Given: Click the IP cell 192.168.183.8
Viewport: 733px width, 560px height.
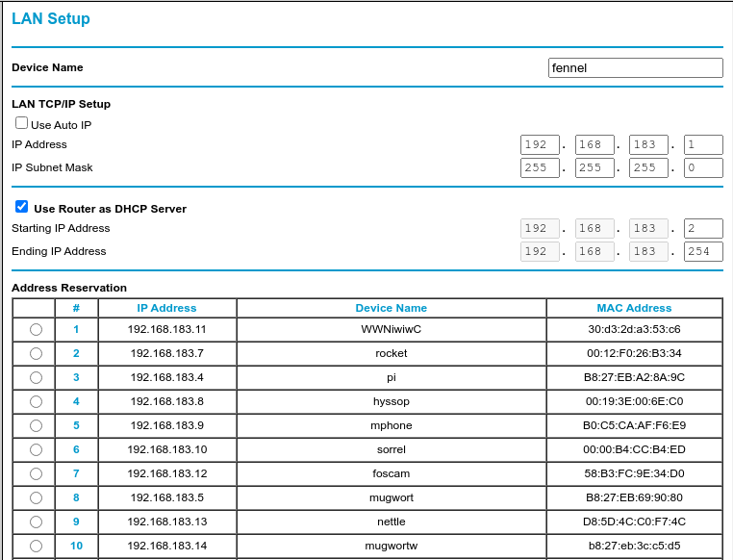Looking at the screenshot, I should click(166, 401).
